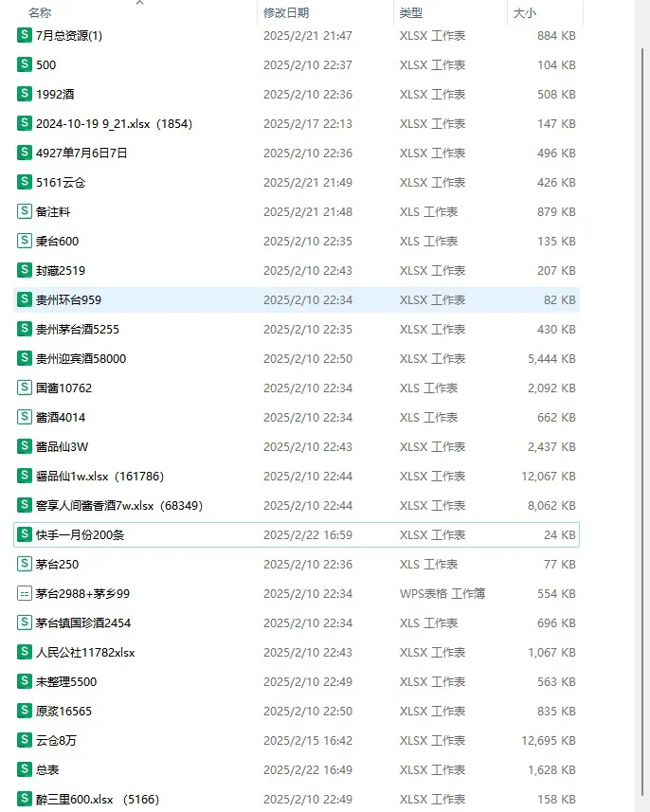This screenshot has width=650, height=812.
Task: Click the icon next to 茅台镇国珍酒2454
Action: 25,623
